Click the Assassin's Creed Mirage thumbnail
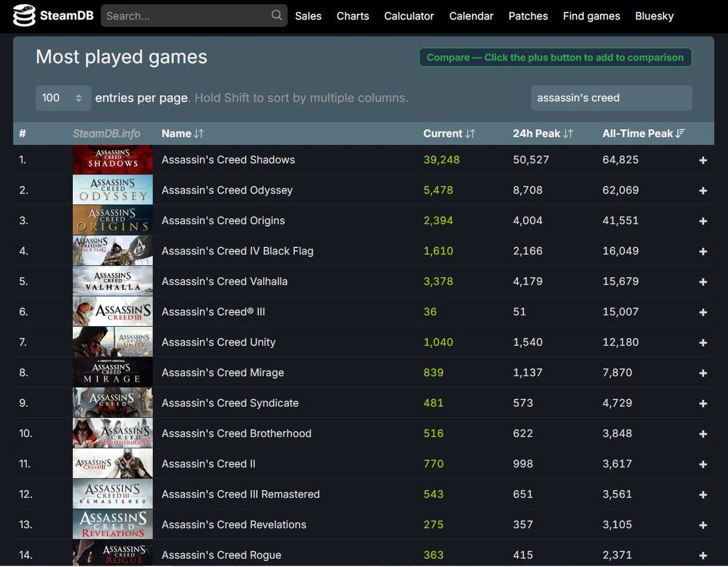The image size is (728, 567). pyautogui.click(x=113, y=372)
